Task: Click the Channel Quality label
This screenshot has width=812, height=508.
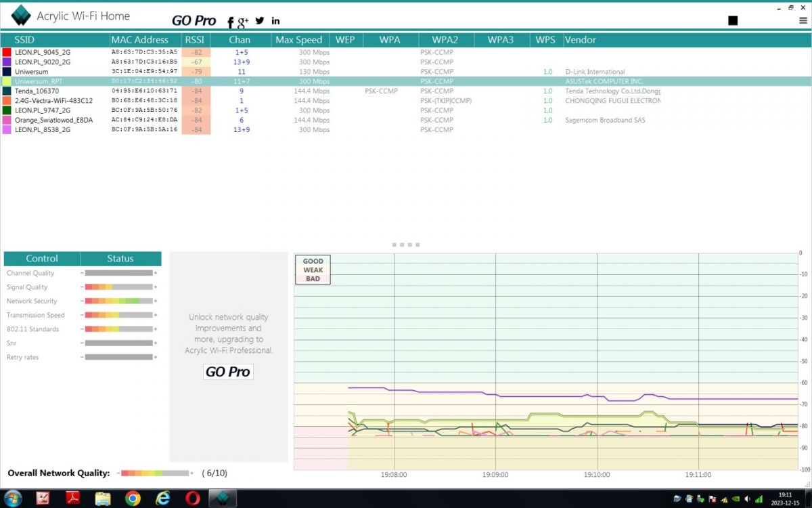Action: 30,273
